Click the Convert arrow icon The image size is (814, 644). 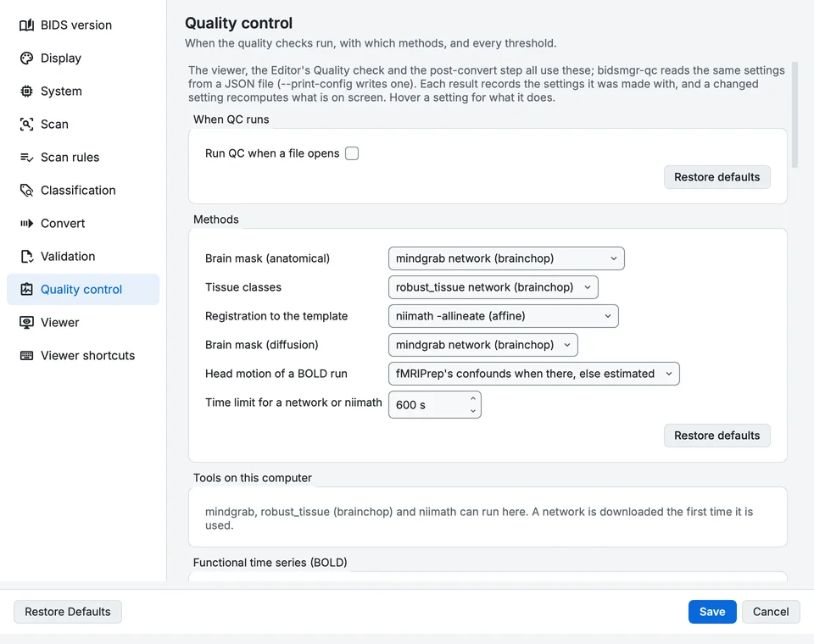tap(26, 224)
